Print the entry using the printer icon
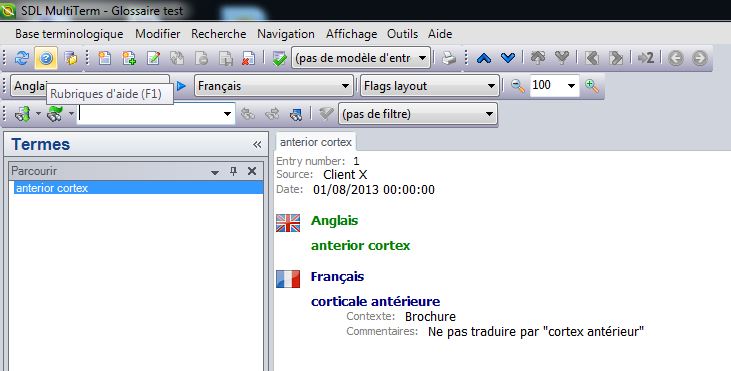Image resolution: width=731 pixels, height=371 pixels. [x=448, y=58]
